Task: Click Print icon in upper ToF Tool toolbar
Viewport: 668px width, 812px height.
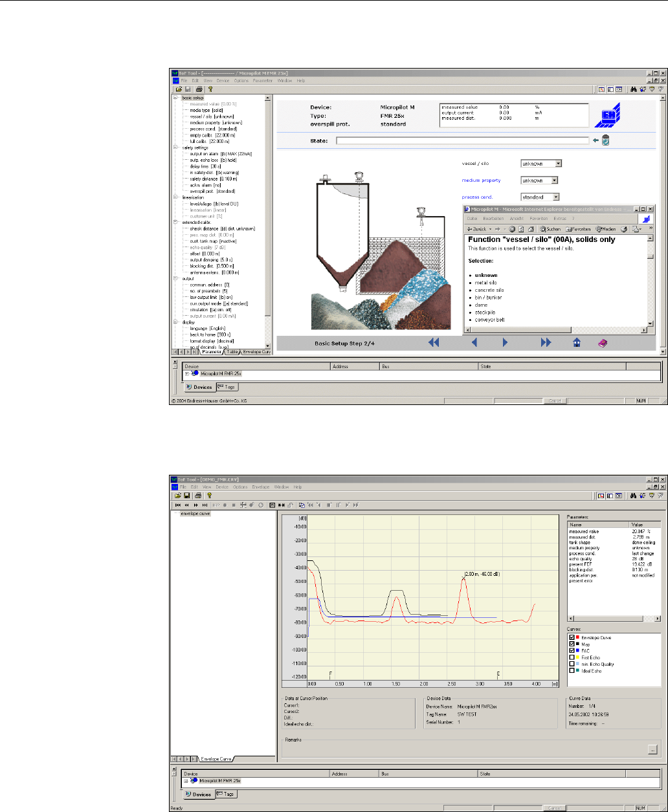Action: [x=199, y=89]
